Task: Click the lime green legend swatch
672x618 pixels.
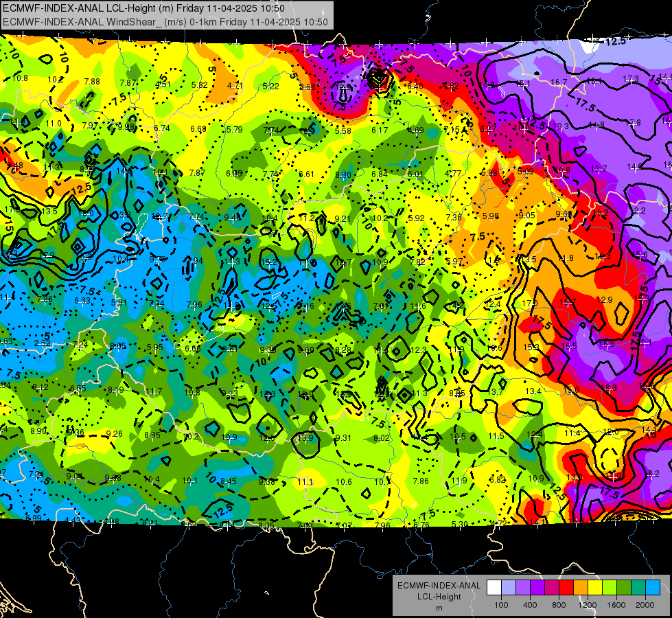Action: click(x=610, y=588)
